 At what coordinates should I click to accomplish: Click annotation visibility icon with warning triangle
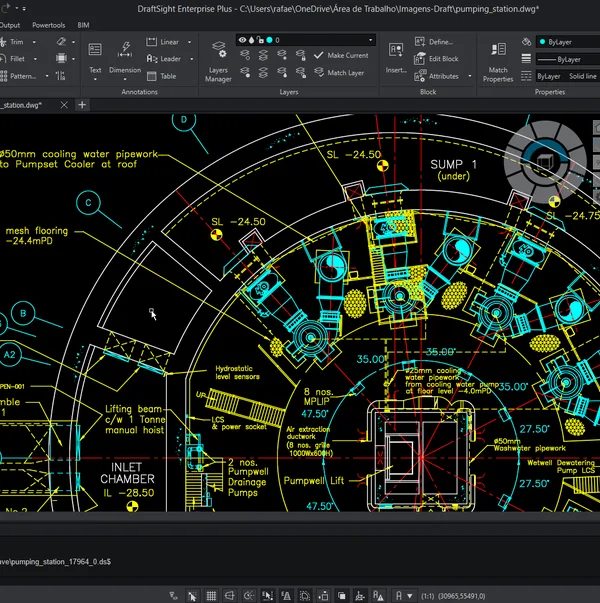(x=378, y=596)
